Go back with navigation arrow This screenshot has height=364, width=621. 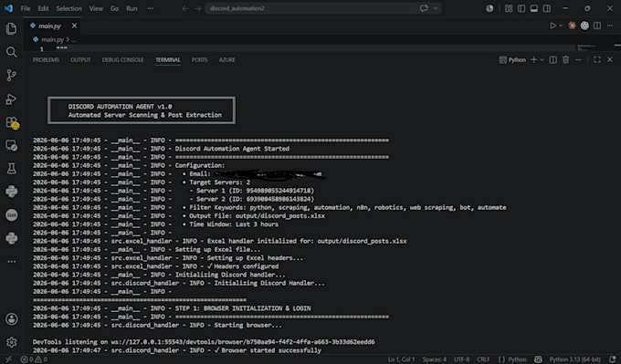(185, 8)
